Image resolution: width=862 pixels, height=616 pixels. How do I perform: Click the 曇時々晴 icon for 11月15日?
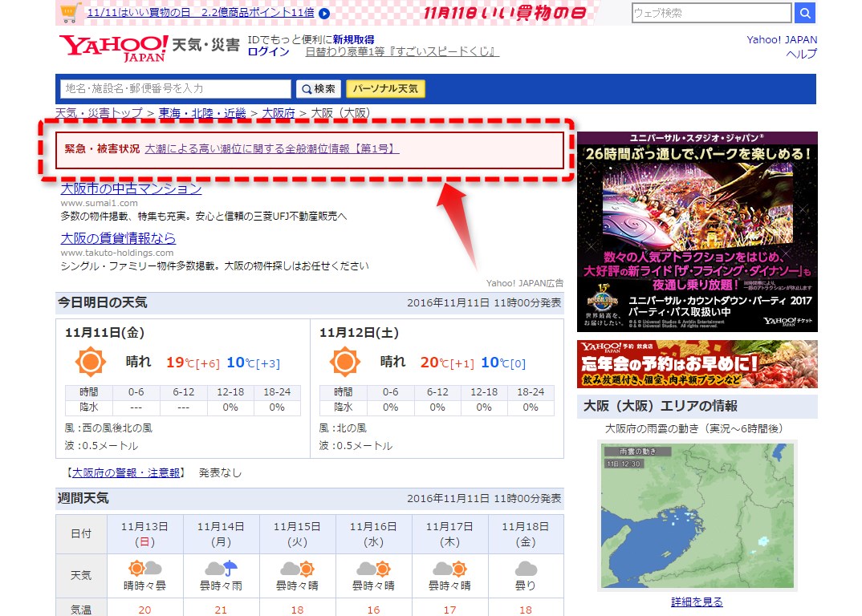tap(298, 568)
